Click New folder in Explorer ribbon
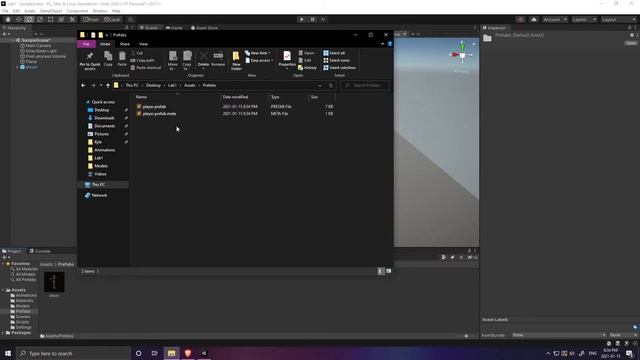Screen dimensions: 640x360 click(236, 61)
